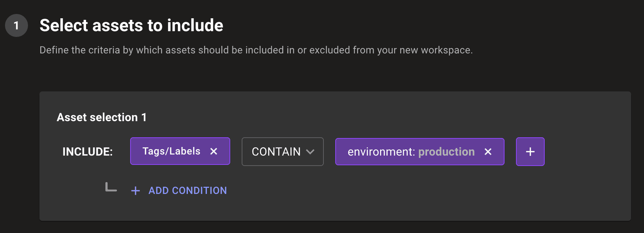Click the plus icon next to ADD CONDITION
Screen dimensions: 644x233
(135, 191)
